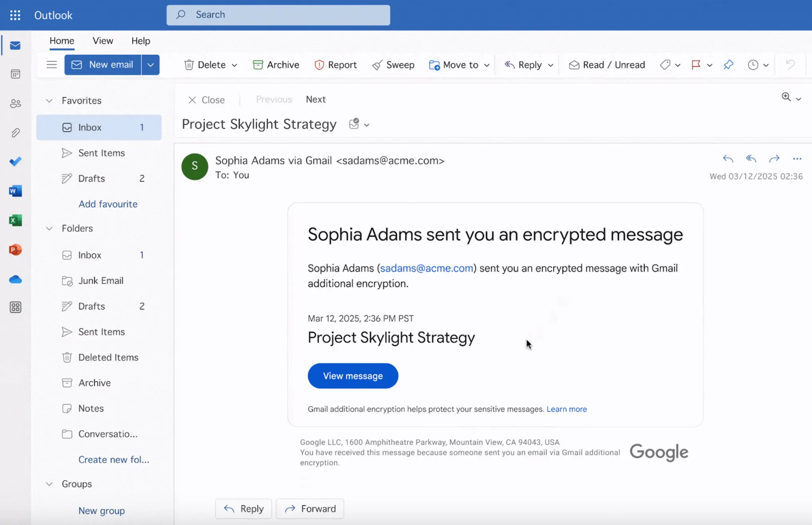Switch to the View tab

(x=103, y=41)
